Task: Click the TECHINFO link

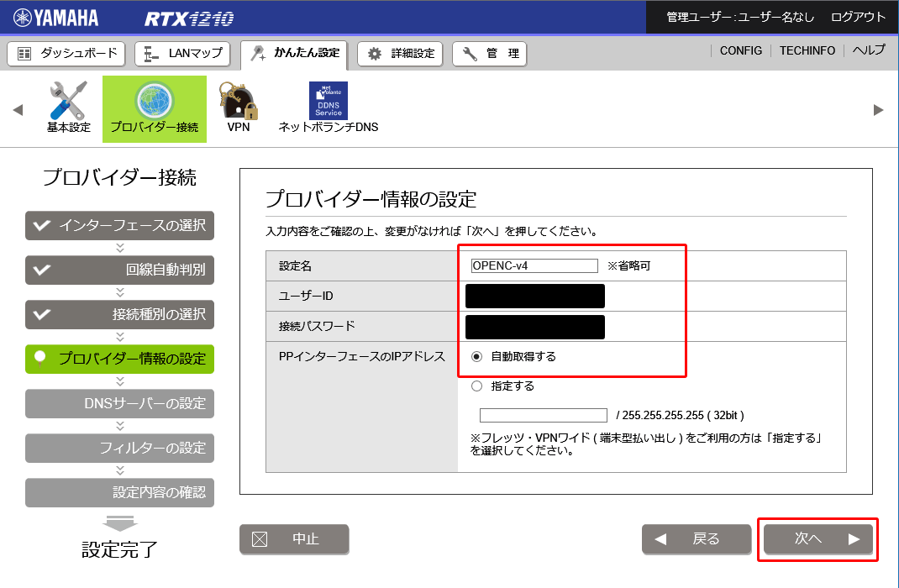Action: pyautogui.click(x=807, y=50)
